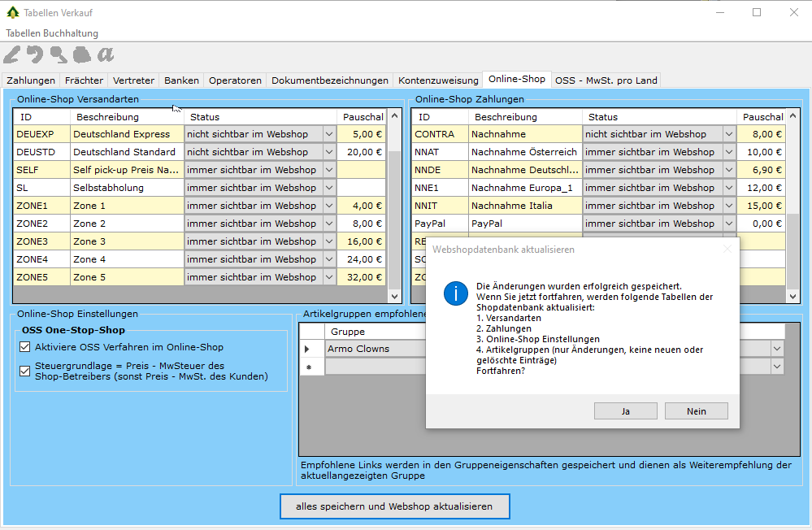Screen dimensions: 812x530
Task: Click the undo arrow toolbar icon
Action: (35, 54)
